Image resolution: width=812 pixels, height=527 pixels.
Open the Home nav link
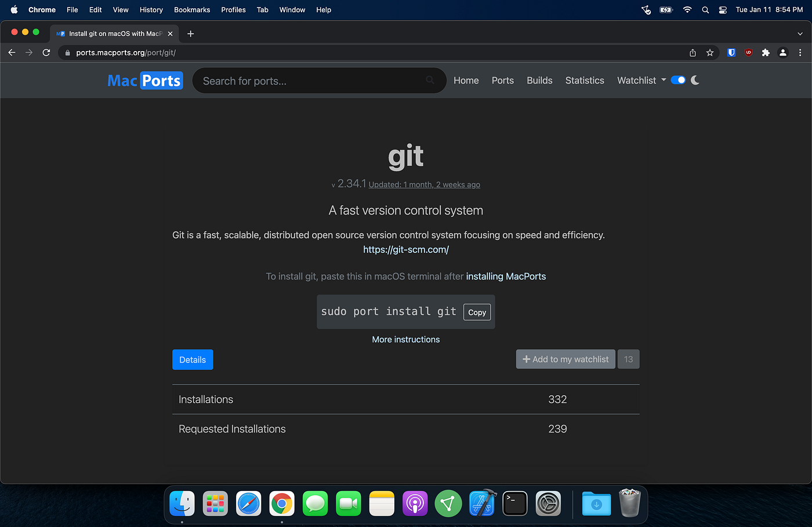tap(466, 81)
